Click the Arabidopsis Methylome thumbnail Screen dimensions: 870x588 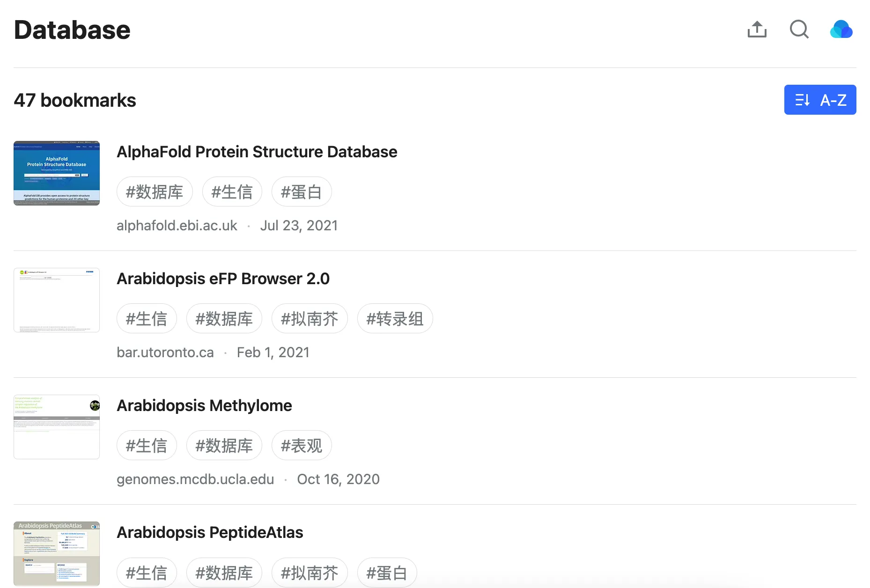(x=57, y=427)
